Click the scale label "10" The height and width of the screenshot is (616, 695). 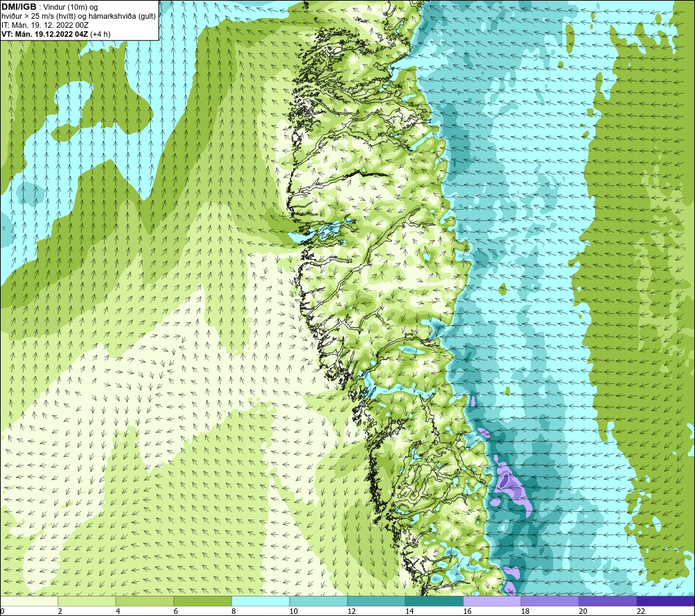pos(293,611)
